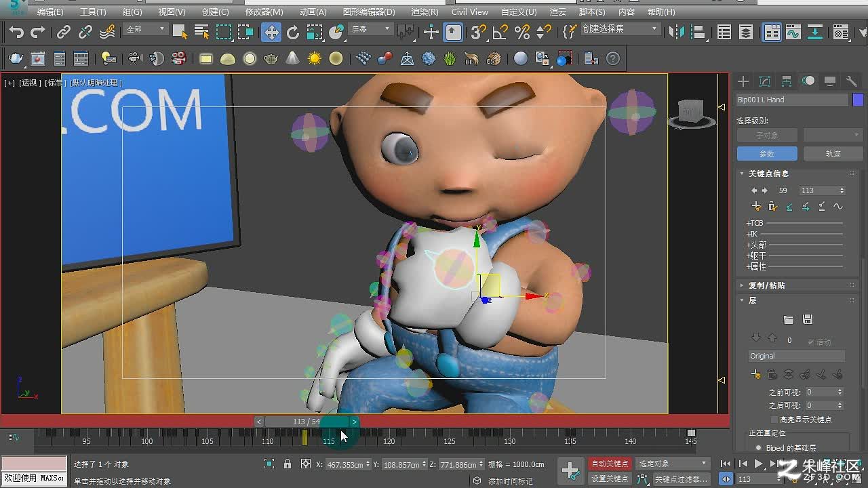
Task: Open the Curve Editor icon
Action: coord(793,32)
